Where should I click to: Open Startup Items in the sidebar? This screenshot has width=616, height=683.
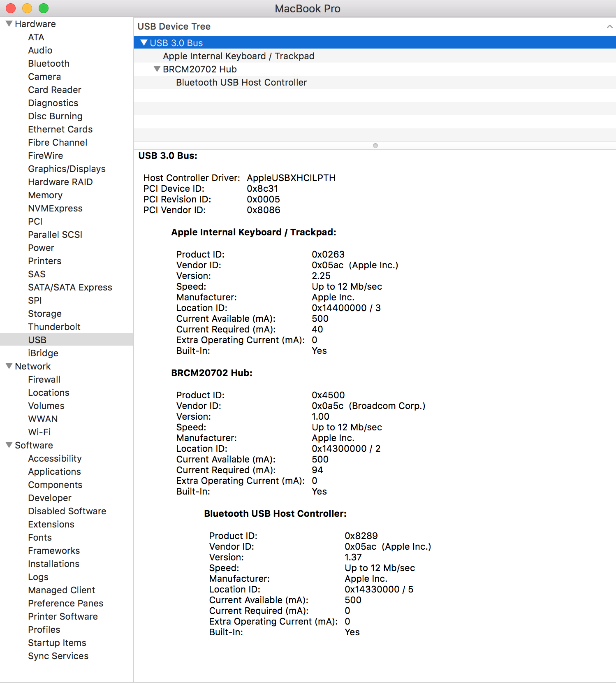[57, 643]
